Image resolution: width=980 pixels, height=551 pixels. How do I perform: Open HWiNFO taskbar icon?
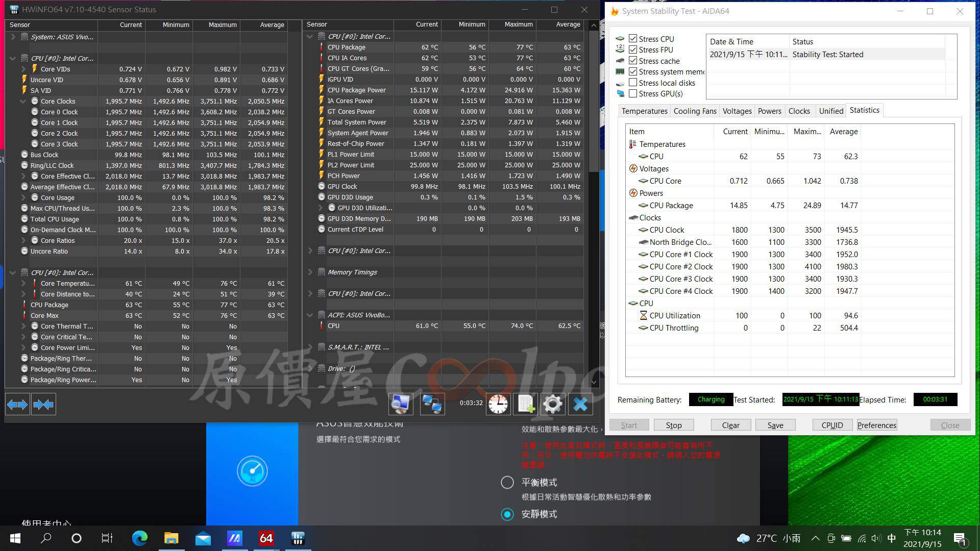click(298, 538)
